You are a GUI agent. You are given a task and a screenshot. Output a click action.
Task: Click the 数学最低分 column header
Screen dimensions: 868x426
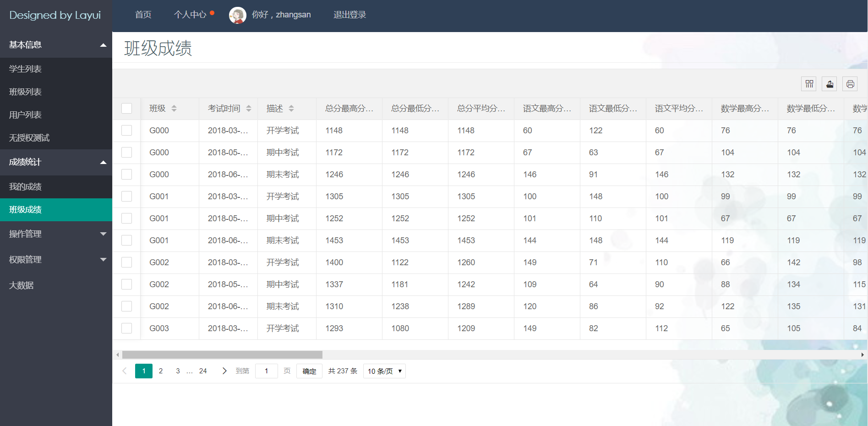pos(811,109)
